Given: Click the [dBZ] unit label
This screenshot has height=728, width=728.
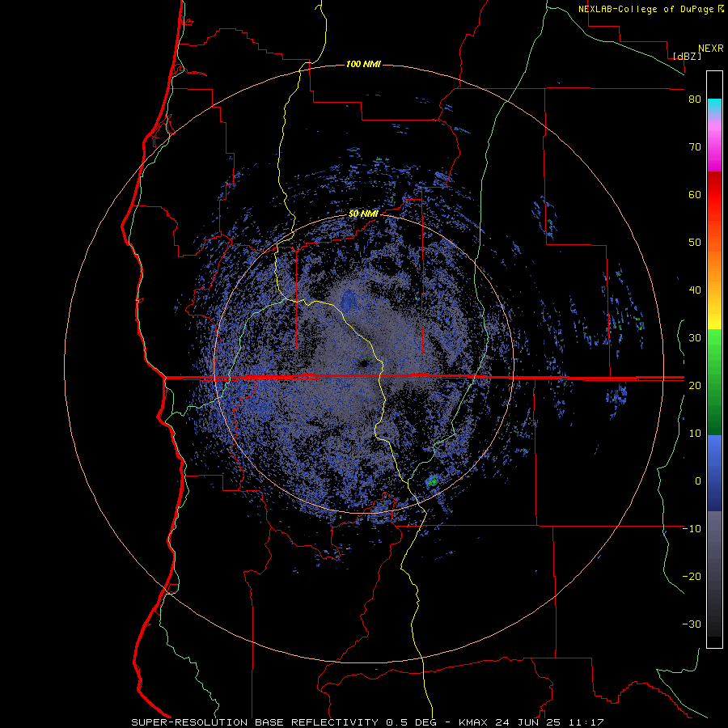Looking at the screenshot, I should [x=688, y=57].
